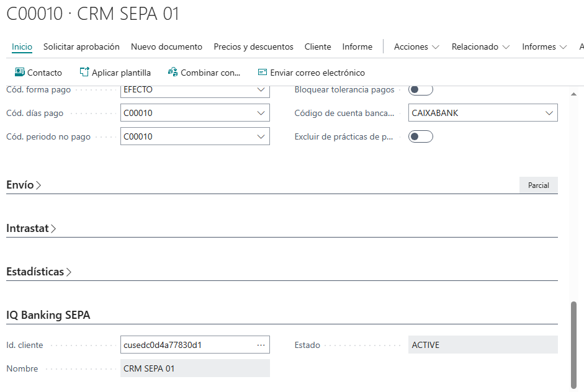Click the Aplicar plantilla icon
This screenshot has height=392, width=584.
(84, 73)
